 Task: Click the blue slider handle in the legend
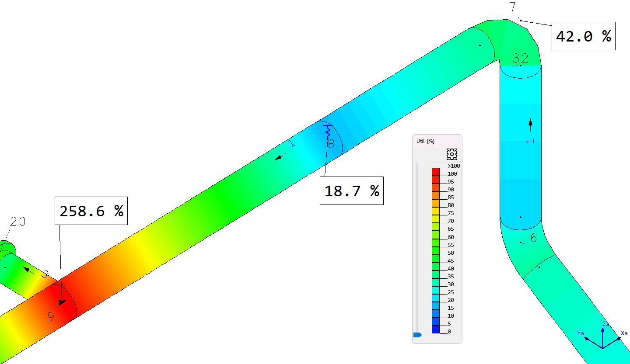click(x=417, y=335)
